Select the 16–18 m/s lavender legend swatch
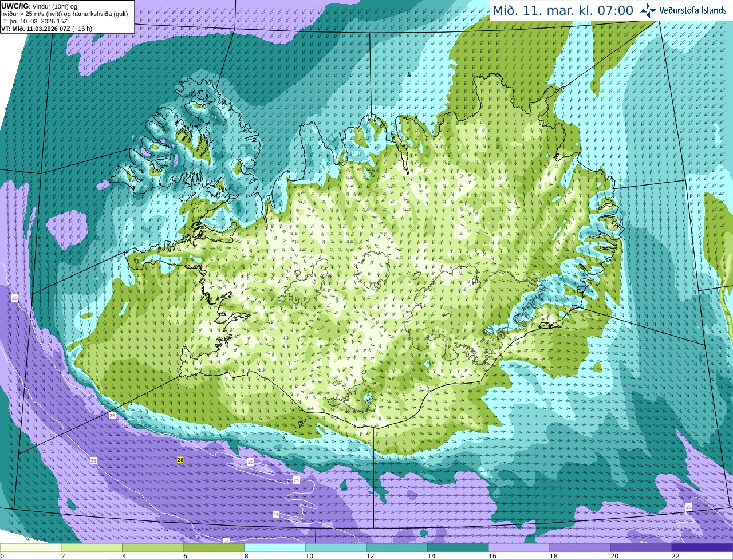The image size is (733, 560). click(x=519, y=547)
